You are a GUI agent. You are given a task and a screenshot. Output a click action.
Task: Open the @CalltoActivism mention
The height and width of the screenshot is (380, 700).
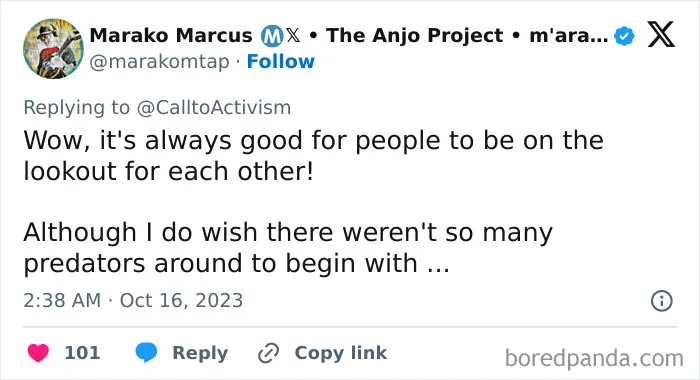pos(214,108)
